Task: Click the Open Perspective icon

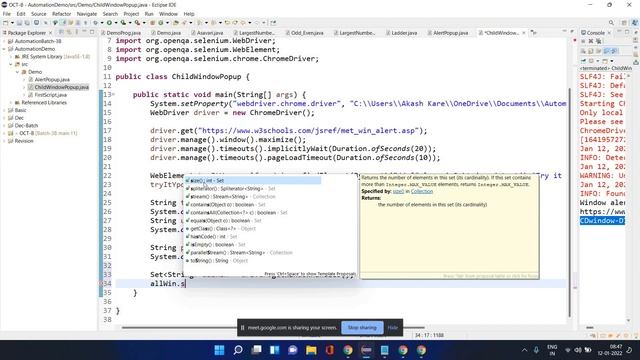Action: click(624, 23)
